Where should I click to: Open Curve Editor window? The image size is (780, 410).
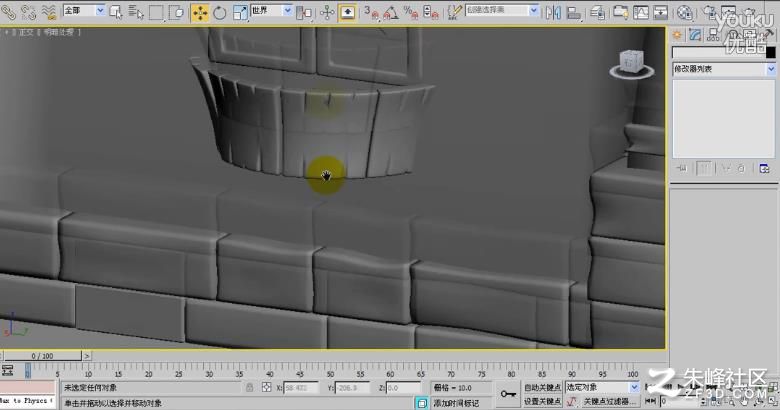[641, 12]
